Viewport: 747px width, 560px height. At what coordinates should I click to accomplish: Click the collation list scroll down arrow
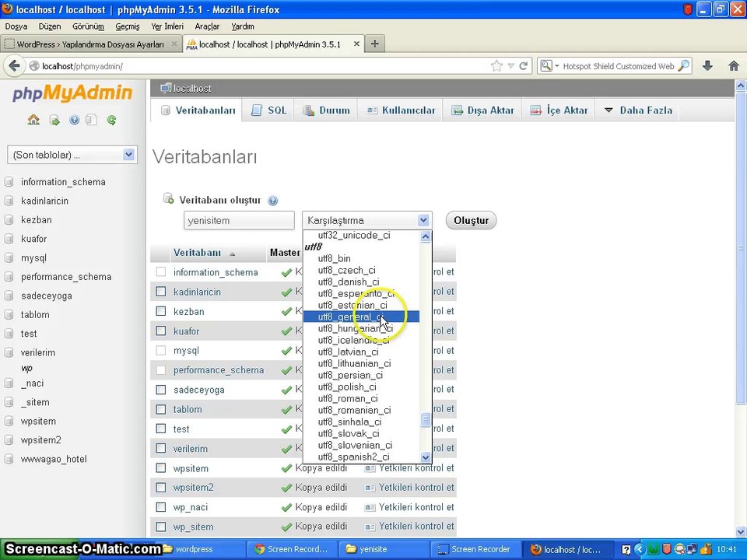tap(426, 457)
